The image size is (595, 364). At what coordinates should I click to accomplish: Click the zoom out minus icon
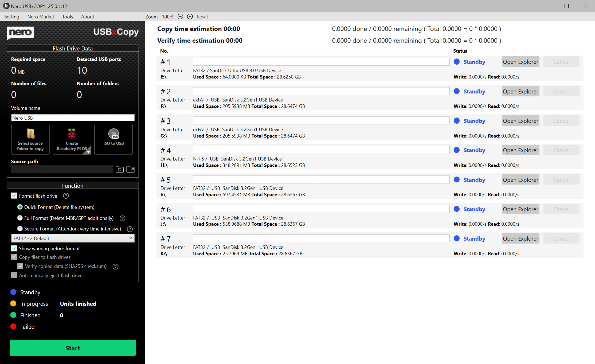[180, 17]
